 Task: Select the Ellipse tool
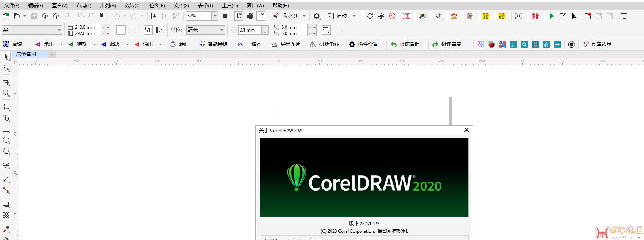pos(6,140)
